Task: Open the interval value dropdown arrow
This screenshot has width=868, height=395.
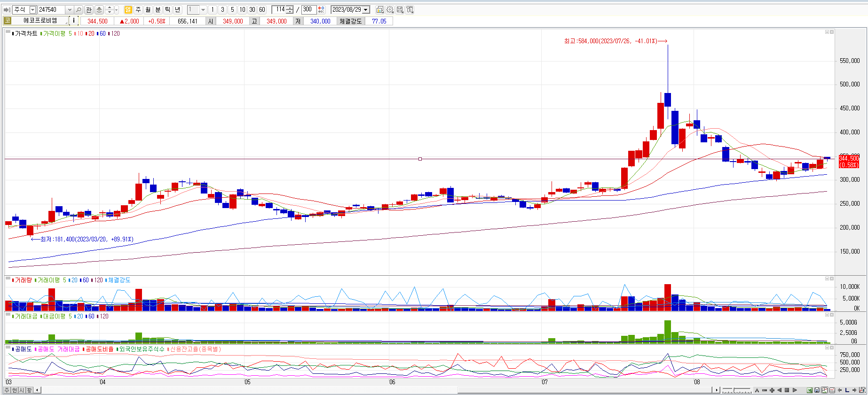Action: click(x=203, y=9)
